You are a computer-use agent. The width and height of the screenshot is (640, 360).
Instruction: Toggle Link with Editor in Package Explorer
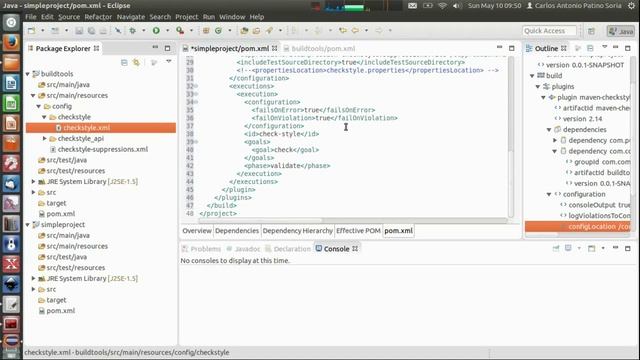136,62
